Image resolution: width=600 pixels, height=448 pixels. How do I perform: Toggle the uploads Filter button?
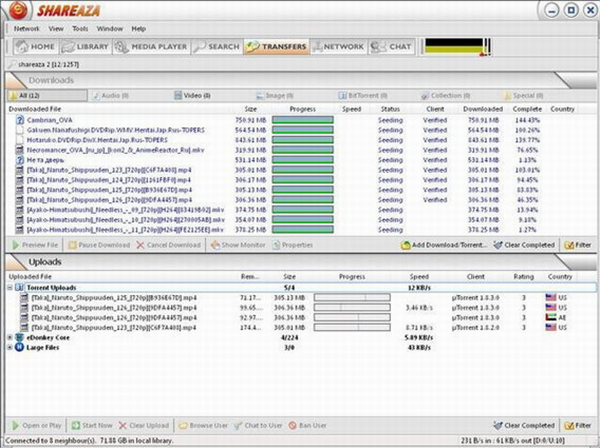[576, 425]
